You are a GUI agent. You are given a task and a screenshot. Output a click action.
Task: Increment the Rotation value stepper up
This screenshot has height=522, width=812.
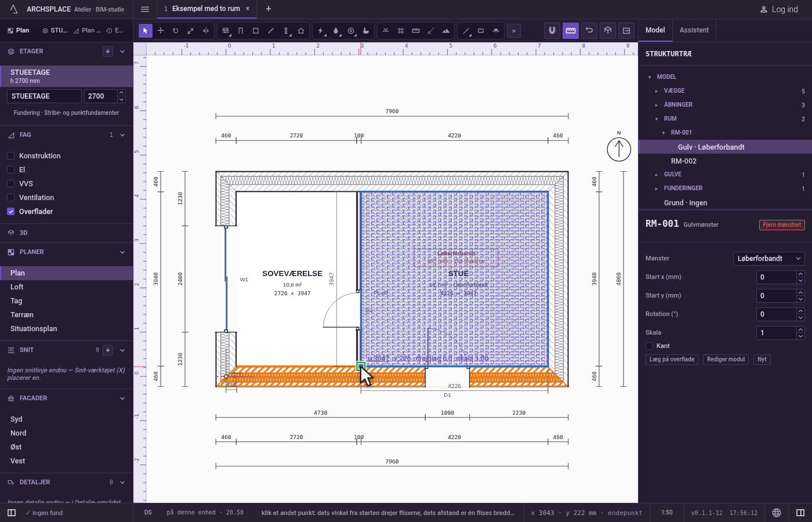(x=801, y=311)
